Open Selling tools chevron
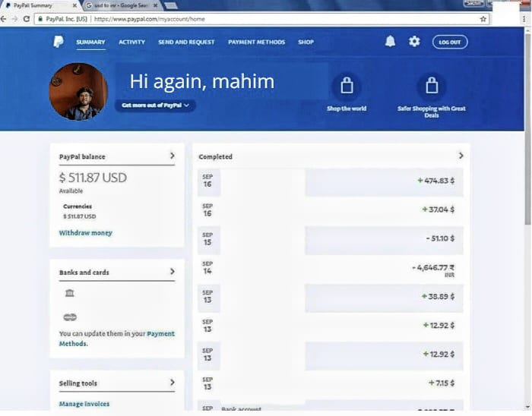This screenshot has width=532, height=416. click(x=173, y=382)
